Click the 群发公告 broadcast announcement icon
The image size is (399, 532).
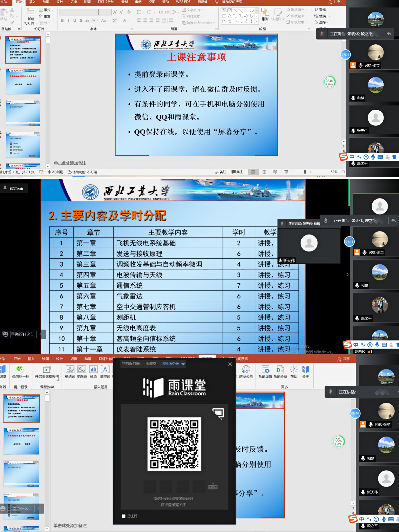246,369
